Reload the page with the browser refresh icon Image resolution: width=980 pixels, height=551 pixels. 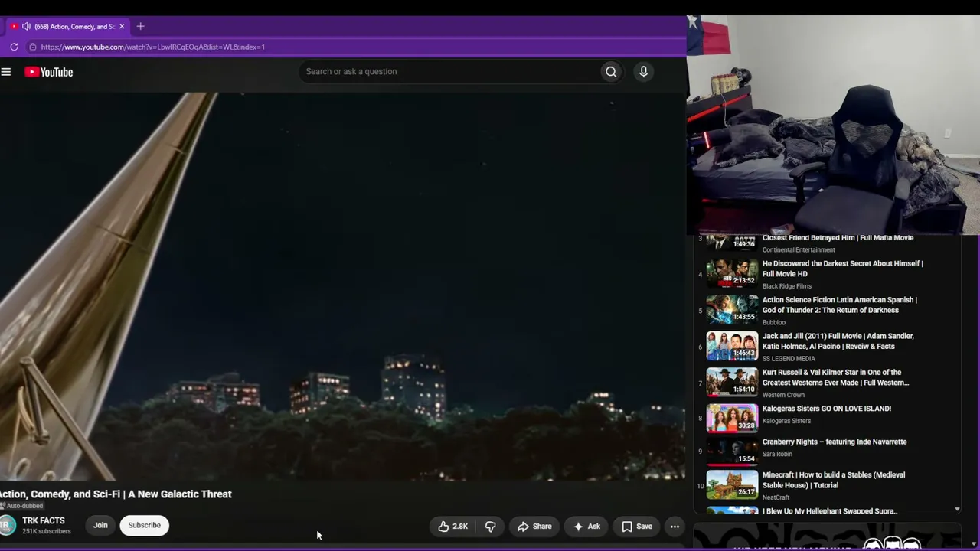14,47
